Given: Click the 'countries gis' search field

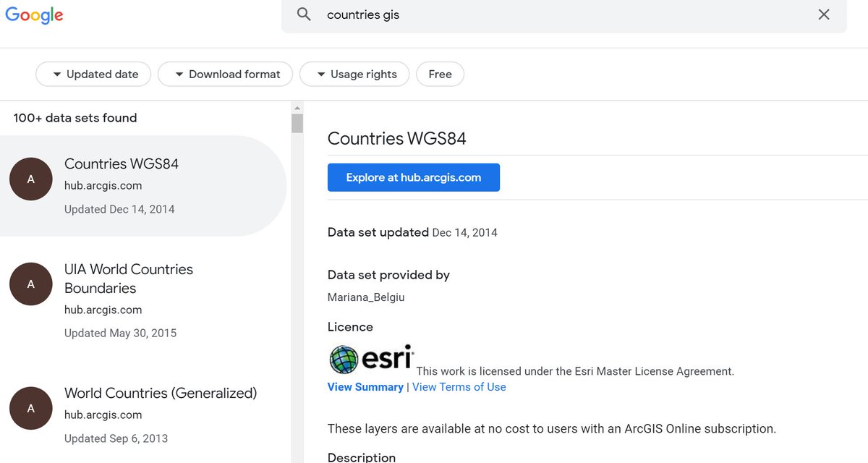Looking at the screenshot, I should 564,14.
